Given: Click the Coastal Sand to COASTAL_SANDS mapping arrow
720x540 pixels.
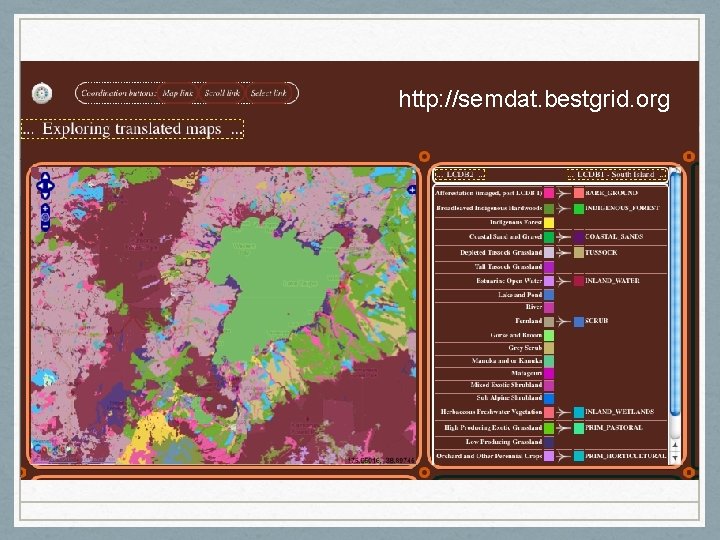Looking at the screenshot, I should coord(563,237).
